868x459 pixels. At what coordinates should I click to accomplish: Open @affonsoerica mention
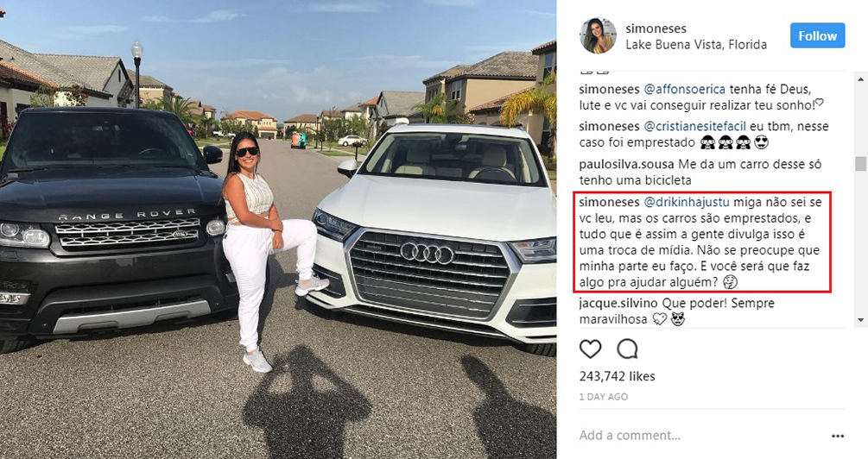click(x=684, y=89)
